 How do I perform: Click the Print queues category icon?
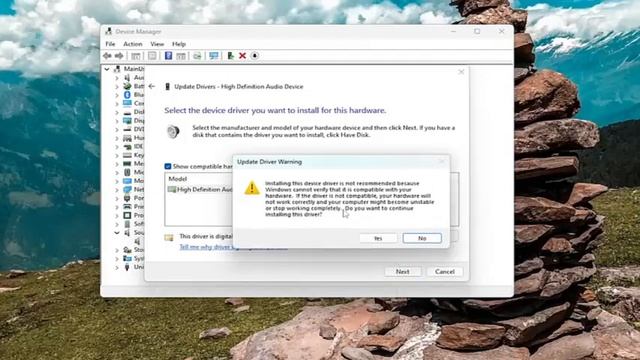tap(127, 207)
